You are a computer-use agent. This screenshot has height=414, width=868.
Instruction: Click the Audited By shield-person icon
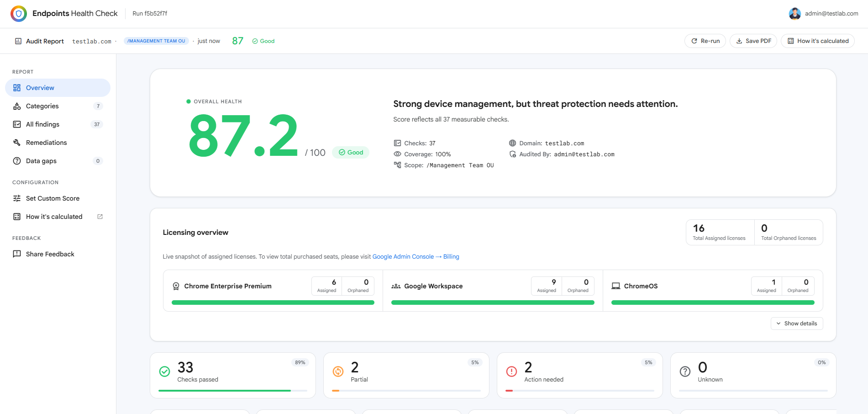pyautogui.click(x=512, y=154)
